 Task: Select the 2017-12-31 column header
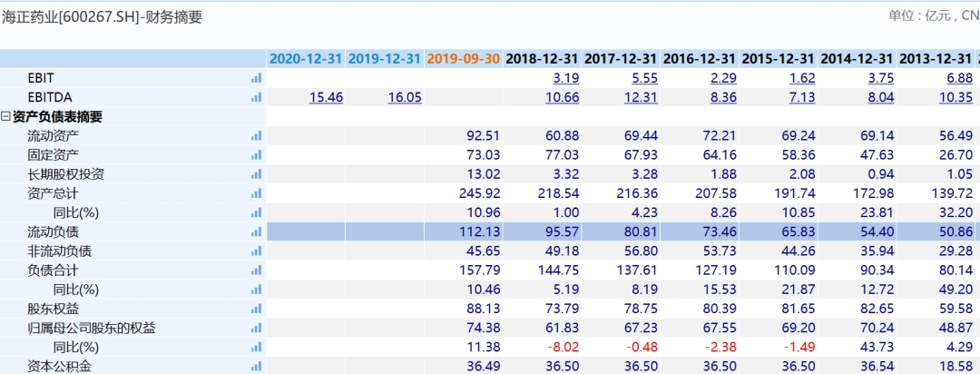[x=621, y=59]
